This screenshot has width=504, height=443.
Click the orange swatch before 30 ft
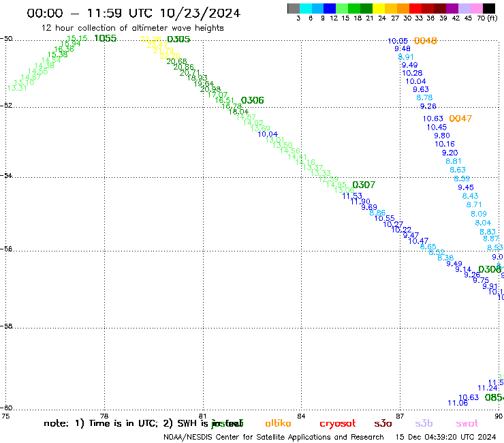click(403, 8)
